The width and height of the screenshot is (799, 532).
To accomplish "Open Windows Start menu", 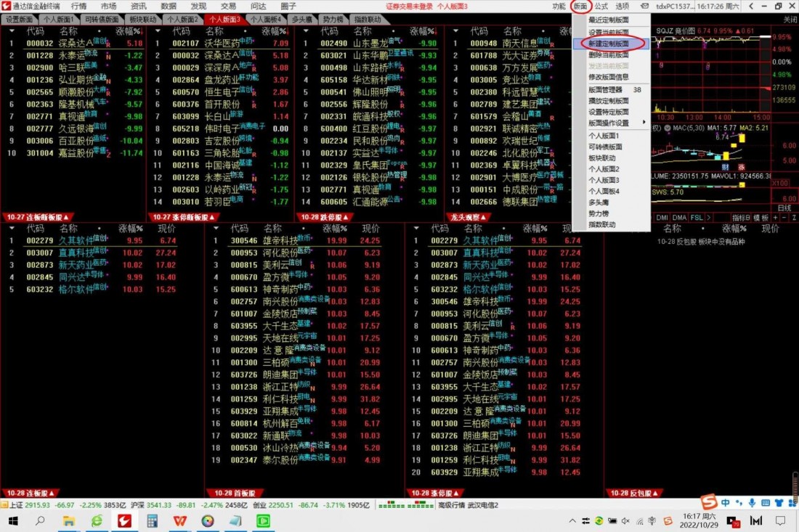I will [x=13, y=521].
